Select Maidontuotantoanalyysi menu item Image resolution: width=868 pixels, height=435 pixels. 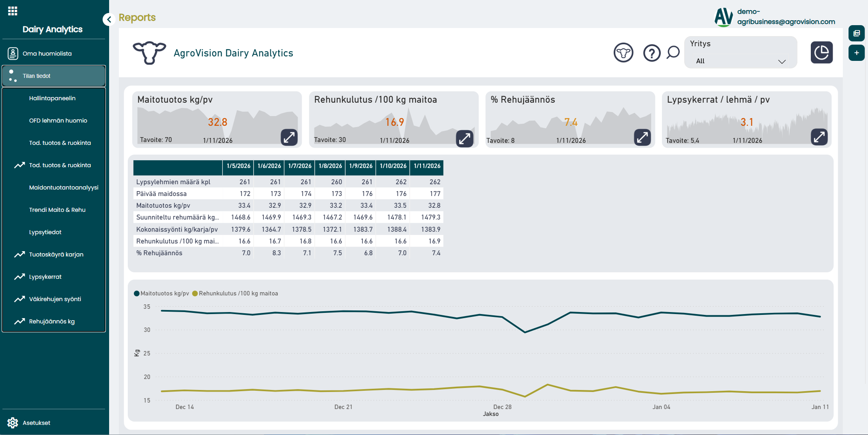pos(64,187)
